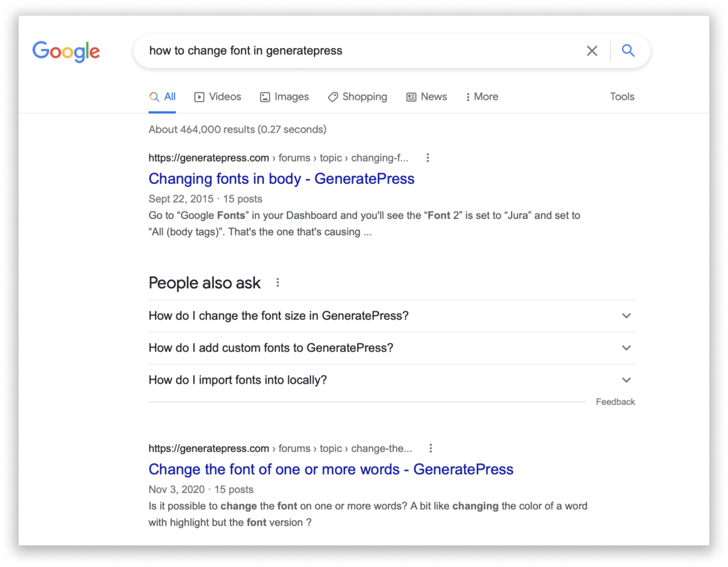Image resolution: width=728 pixels, height=567 pixels.
Task: Open options dots beside second result URL
Action: coord(431,448)
